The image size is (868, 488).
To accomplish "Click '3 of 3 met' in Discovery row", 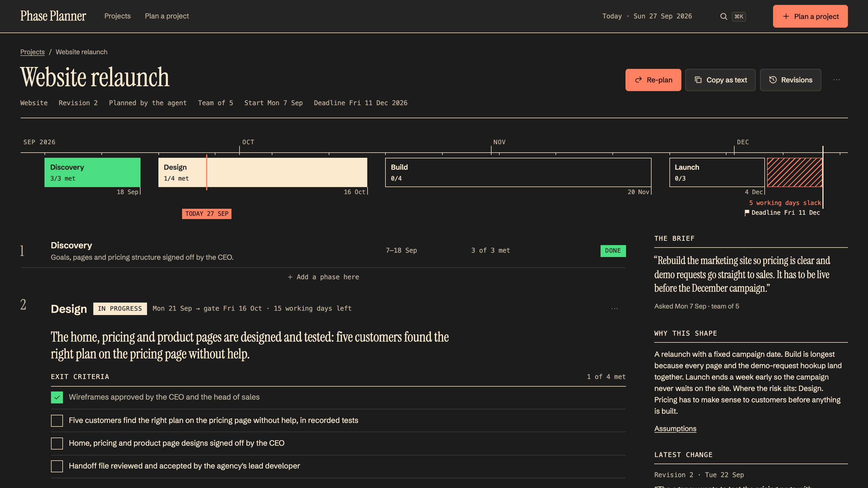I will (491, 251).
